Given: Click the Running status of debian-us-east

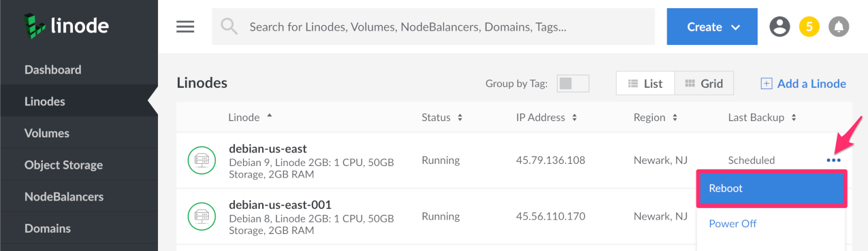Looking at the screenshot, I should (x=440, y=161).
